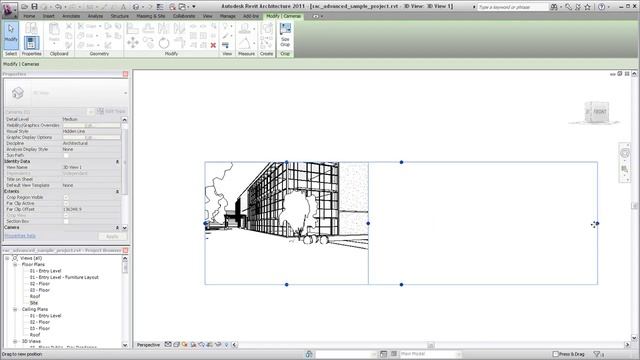
Task: Click the Offset tool in Modify panel
Action: tap(148, 28)
